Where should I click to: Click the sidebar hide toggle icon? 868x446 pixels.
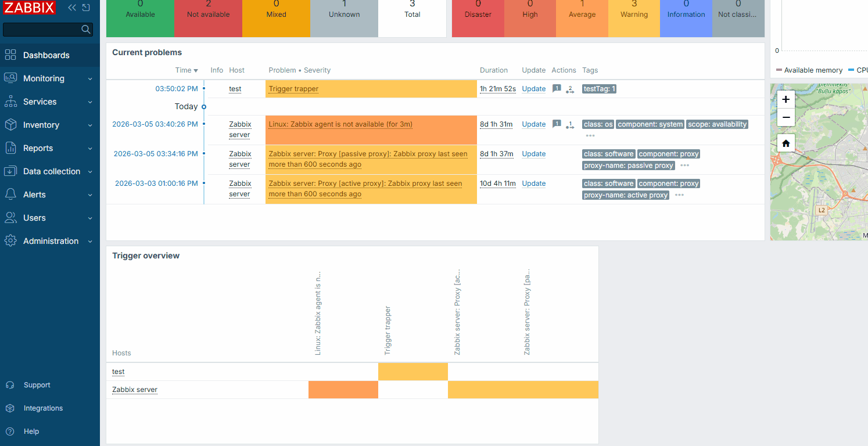pyautogui.click(x=86, y=8)
